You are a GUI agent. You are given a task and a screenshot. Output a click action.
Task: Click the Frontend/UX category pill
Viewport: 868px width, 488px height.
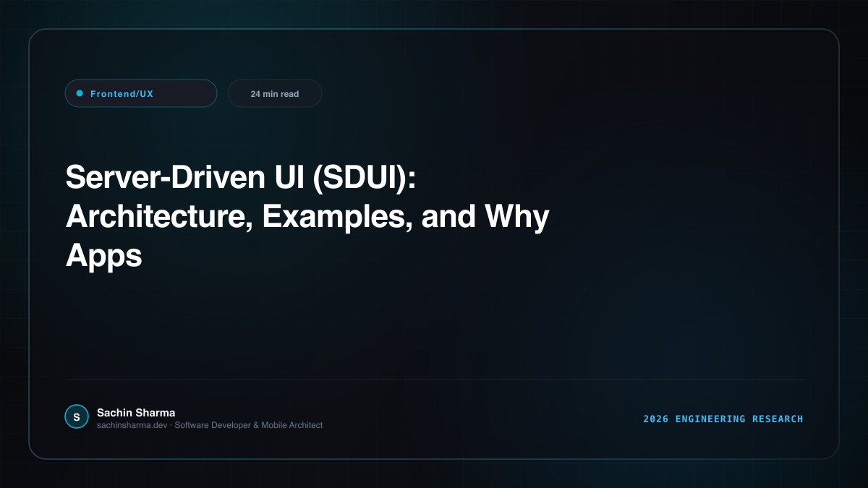141,93
